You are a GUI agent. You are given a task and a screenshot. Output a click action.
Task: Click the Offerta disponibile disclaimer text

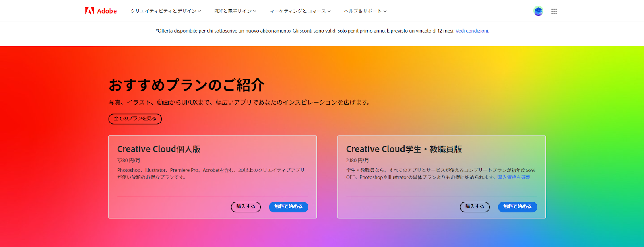coord(305,31)
